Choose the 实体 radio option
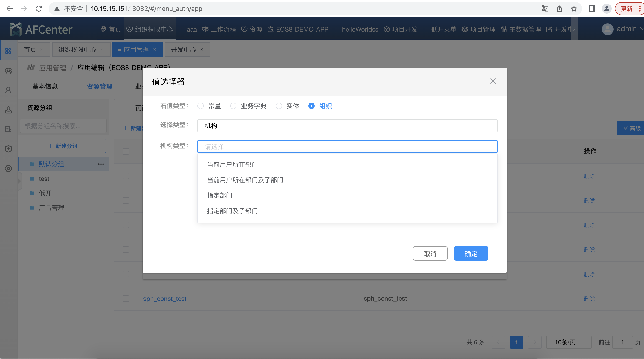 point(279,106)
